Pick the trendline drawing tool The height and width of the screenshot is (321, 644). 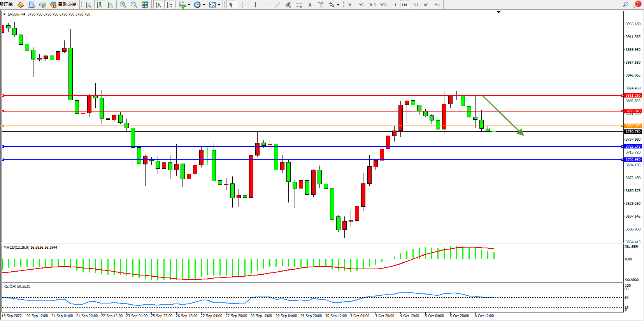277,5
